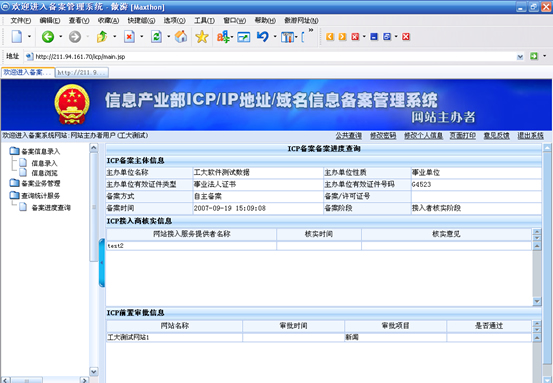553x383 pixels.
Task: Open dropdown arrow next to New Page icon
Action: (x=29, y=36)
